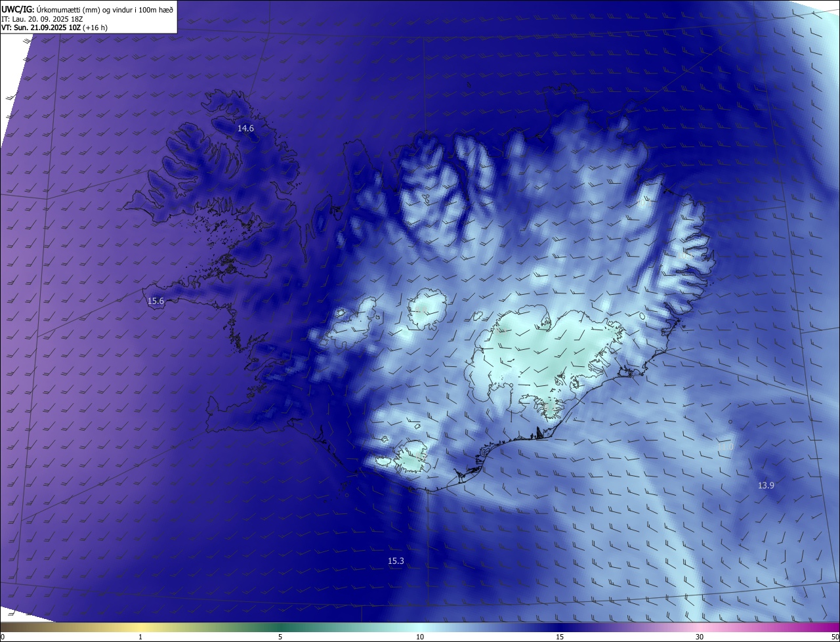Image resolution: width=840 pixels, height=642 pixels.
Task: Click the 10 tick on the color scale
Action: click(x=420, y=637)
